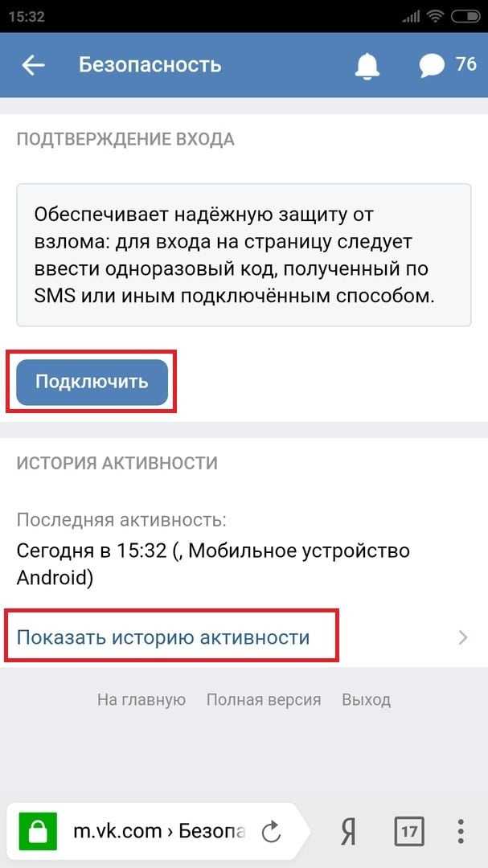This screenshot has width=488, height=868.
Task: Go to На главную link
Action: tap(141, 700)
